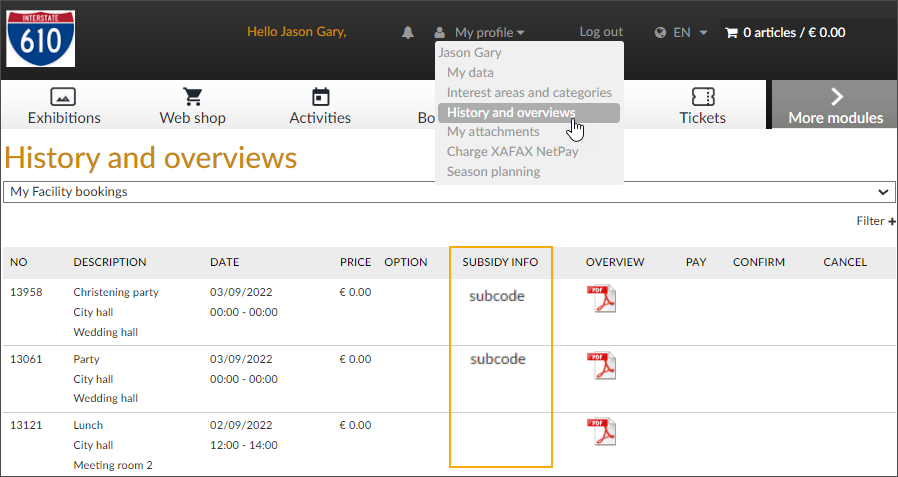The width and height of the screenshot is (898, 477).
Task: Open the notifications bell
Action: point(408,33)
